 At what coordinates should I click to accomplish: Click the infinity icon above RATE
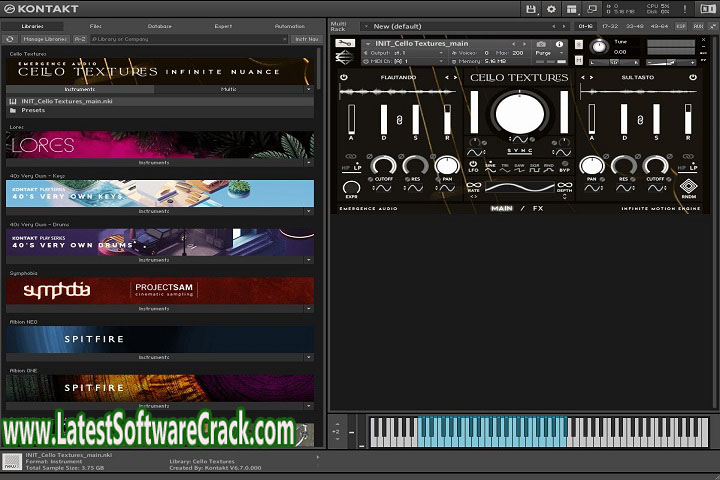(473, 185)
